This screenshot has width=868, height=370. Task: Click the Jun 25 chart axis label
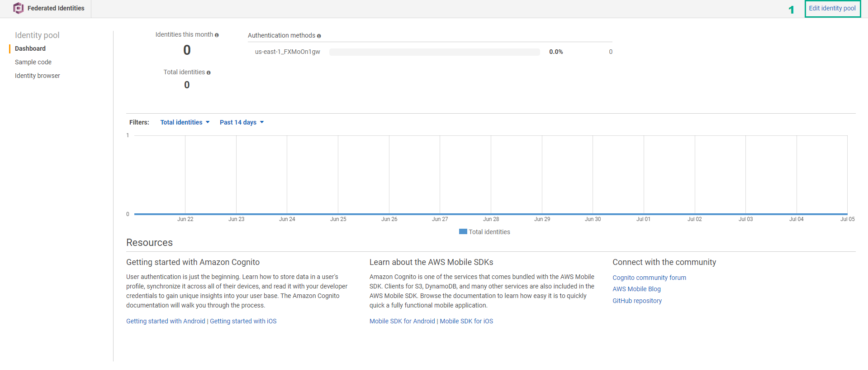(x=338, y=219)
